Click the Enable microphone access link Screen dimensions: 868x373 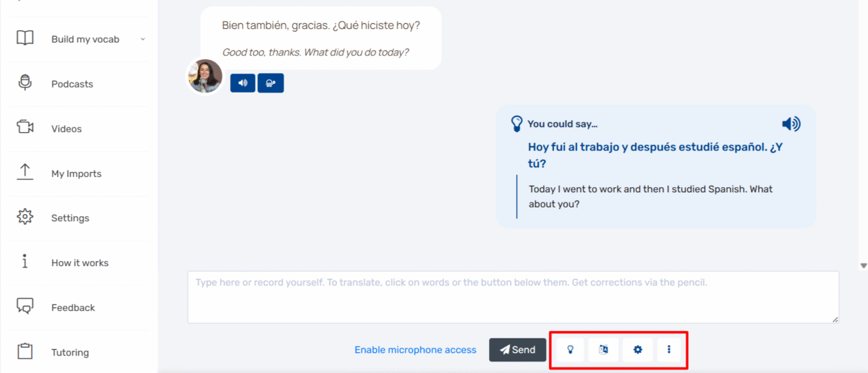(415, 350)
